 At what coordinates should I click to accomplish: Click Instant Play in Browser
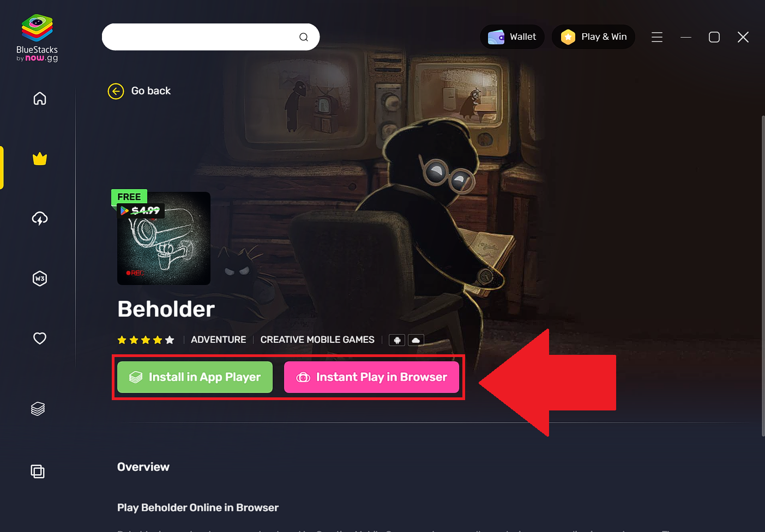(371, 377)
